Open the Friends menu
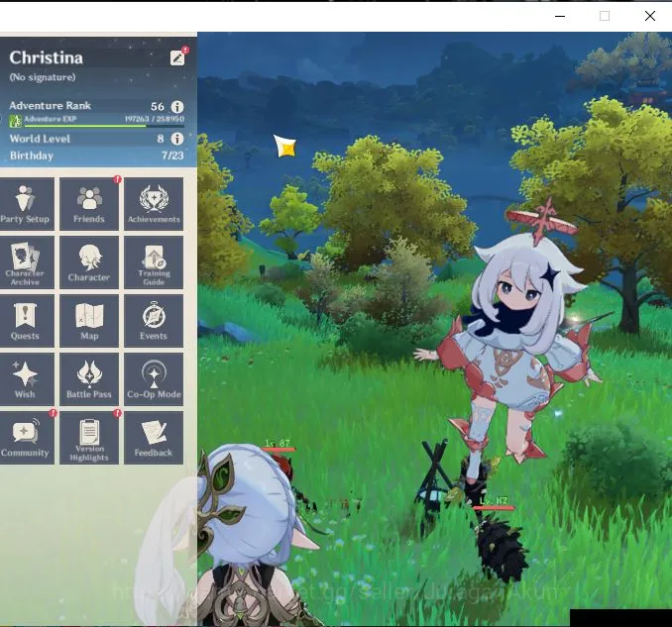This screenshot has width=672, height=627. 89,204
